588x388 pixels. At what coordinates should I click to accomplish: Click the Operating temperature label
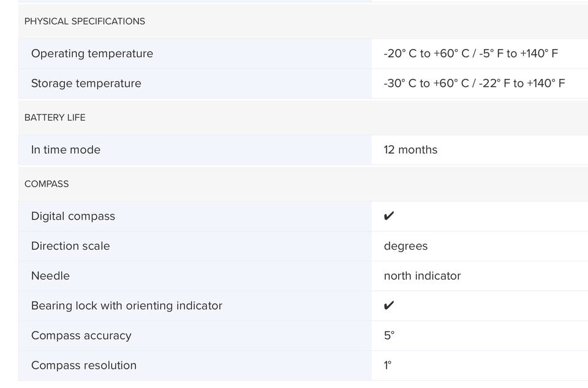pos(92,54)
